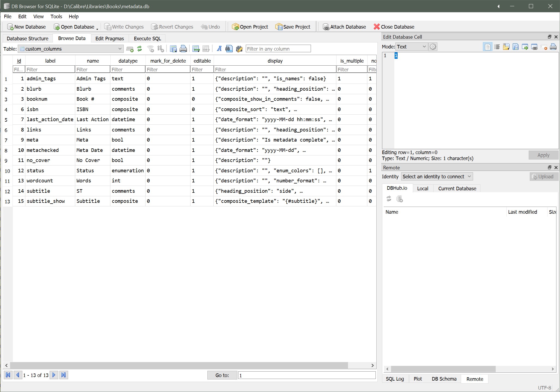This screenshot has width=560, height=392.
Task: Open the Table selector dropdown custom_columns
Action: [71, 49]
